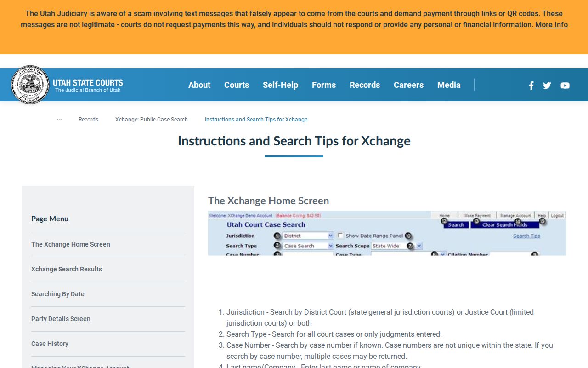Viewport: 588px width, 368px height.
Task: Click the 'Page Menu' sidebar heading
Action: click(50, 218)
